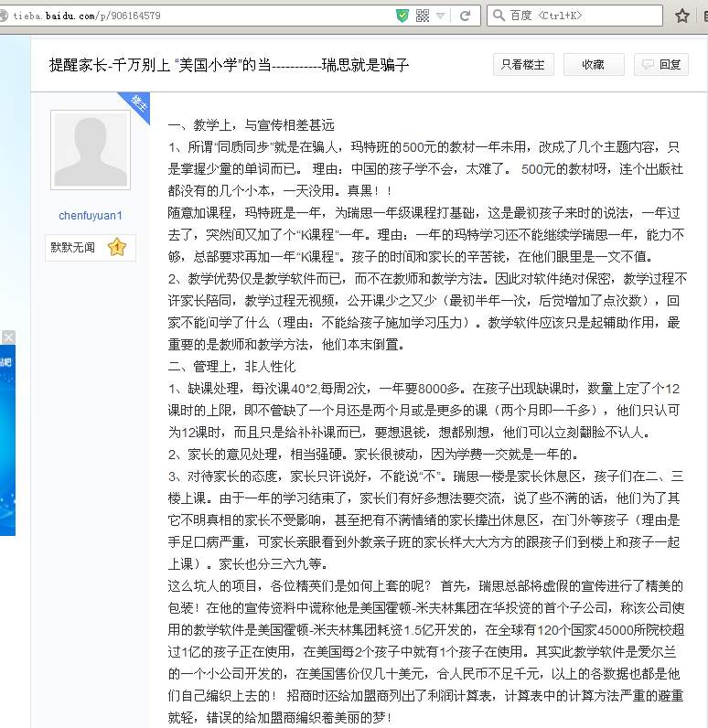This screenshot has height=728, width=708.
Task: Expand the address bar dropdown arrow
Action: tap(441, 16)
